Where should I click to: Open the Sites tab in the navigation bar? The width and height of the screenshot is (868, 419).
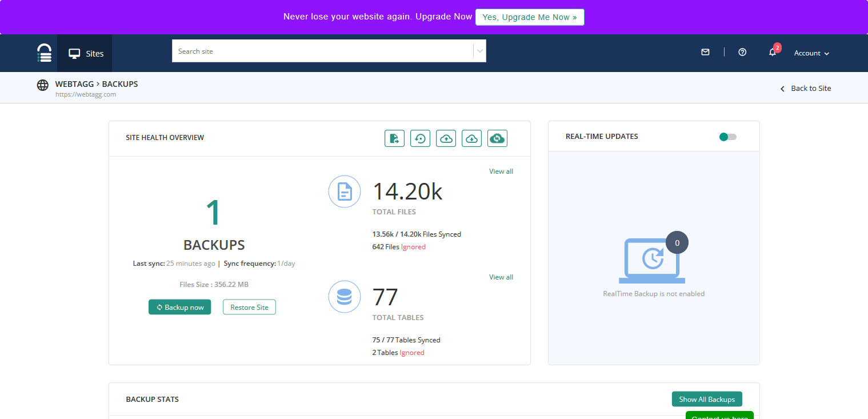tap(86, 54)
